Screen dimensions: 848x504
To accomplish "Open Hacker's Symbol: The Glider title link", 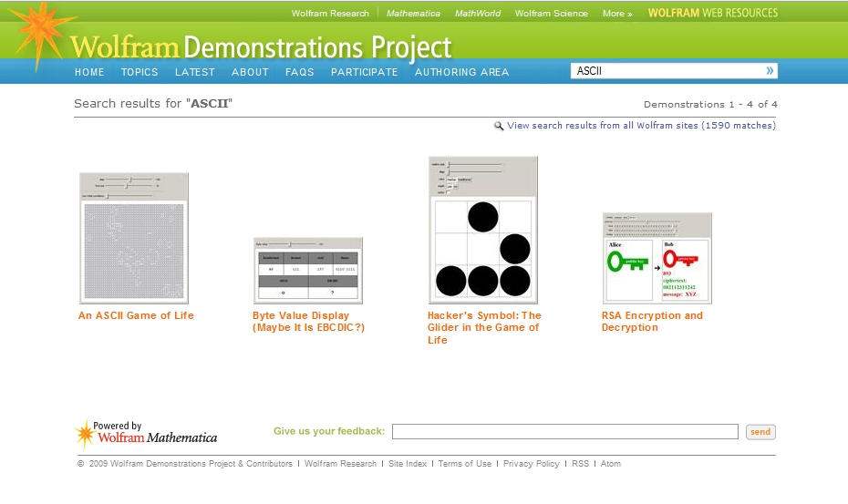I will pos(484,328).
